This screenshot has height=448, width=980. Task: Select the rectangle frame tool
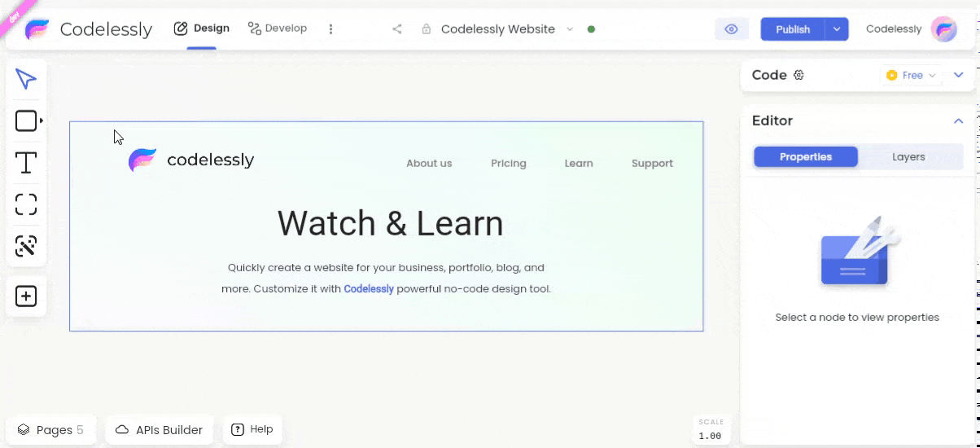pyautogui.click(x=26, y=121)
